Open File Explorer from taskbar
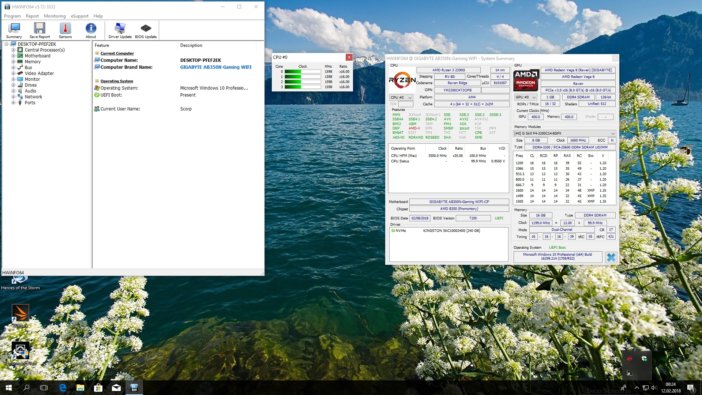This screenshot has height=395, width=702. (80, 388)
